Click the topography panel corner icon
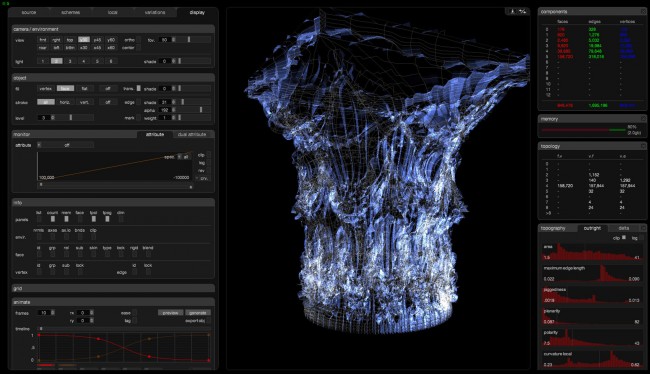This screenshot has height=374, width=650. coord(643,228)
